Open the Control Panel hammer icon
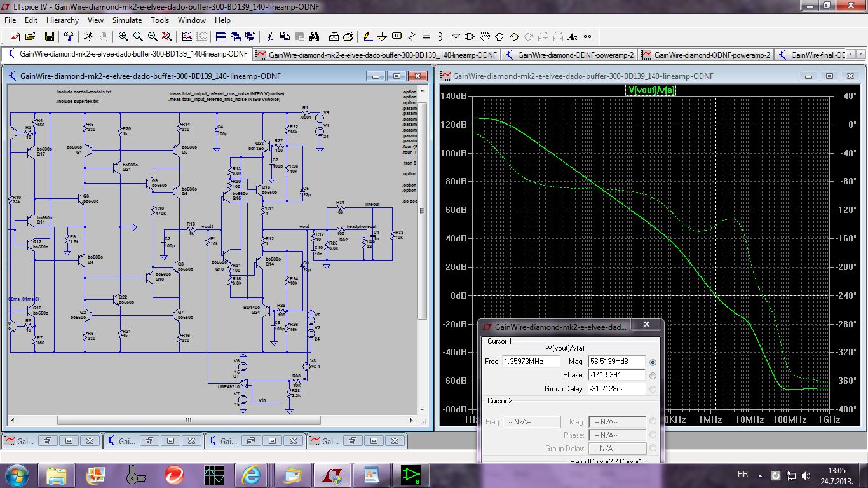Viewport: 868px width, 488px height. (69, 36)
